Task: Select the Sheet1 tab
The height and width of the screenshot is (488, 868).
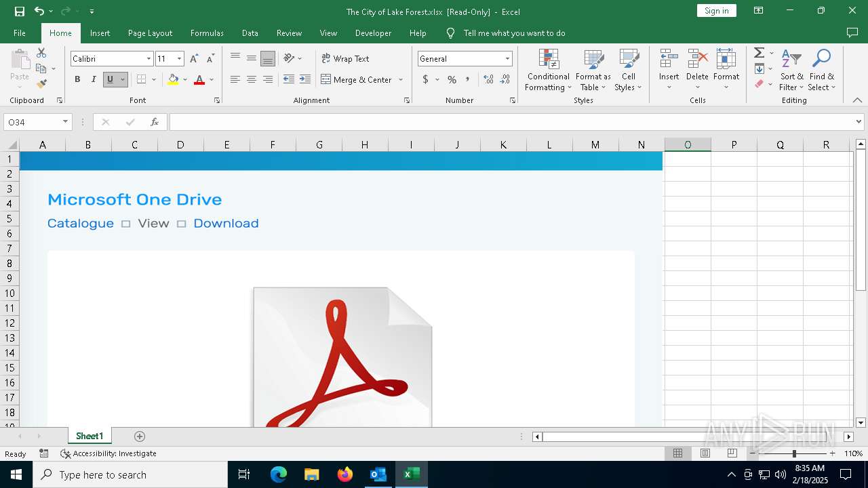Action: coord(90,436)
